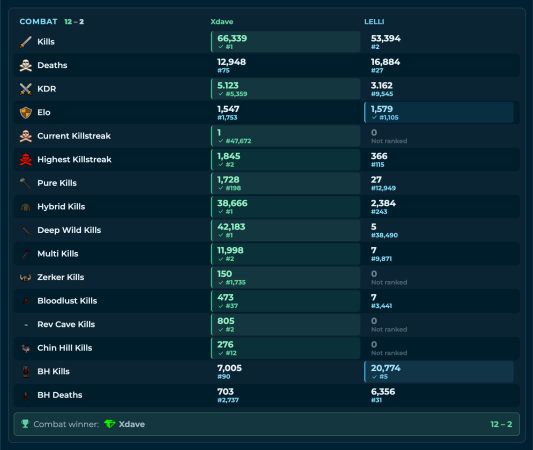Click the Multi Kills weapon icon
Image resolution: width=533 pixels, height=450 pixels.
pyautogui.click(x=25, y=254)
